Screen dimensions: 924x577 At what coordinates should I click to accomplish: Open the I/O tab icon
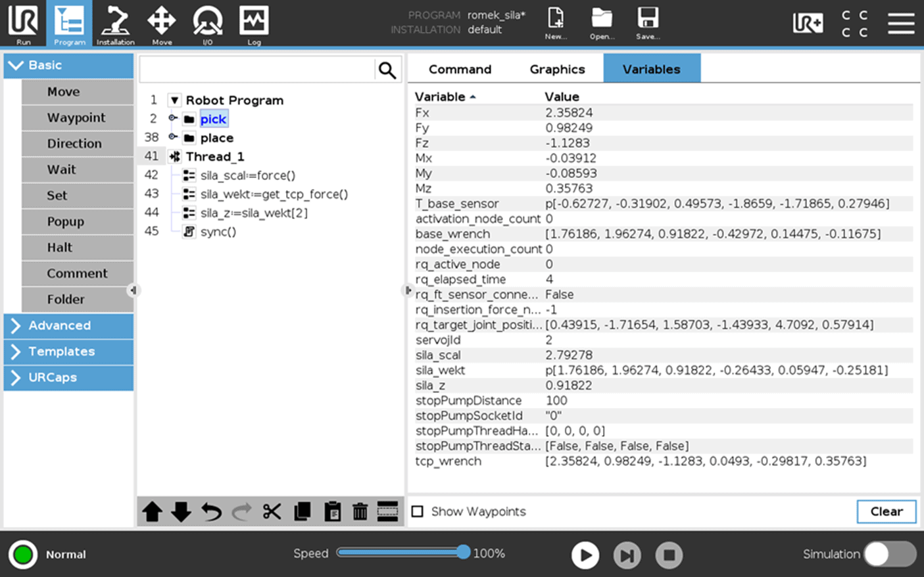point(207,24)
